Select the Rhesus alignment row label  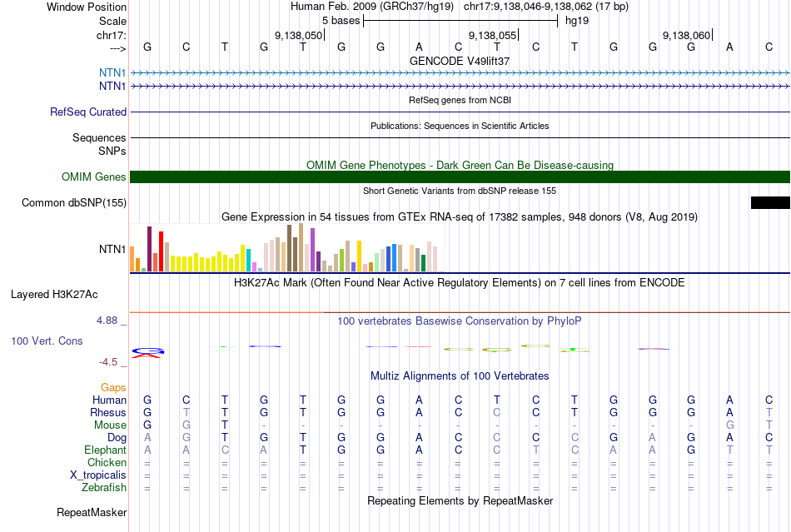click(108, 412)
